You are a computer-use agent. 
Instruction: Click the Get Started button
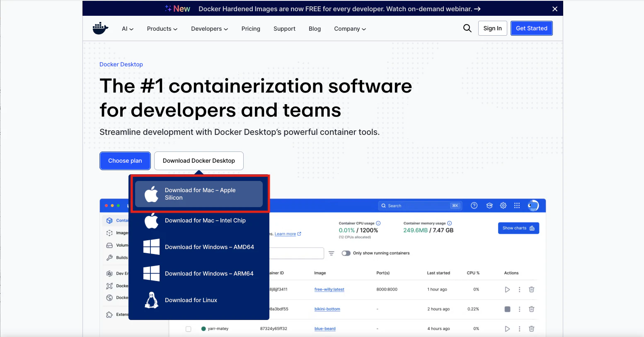[x=531, y=28]
